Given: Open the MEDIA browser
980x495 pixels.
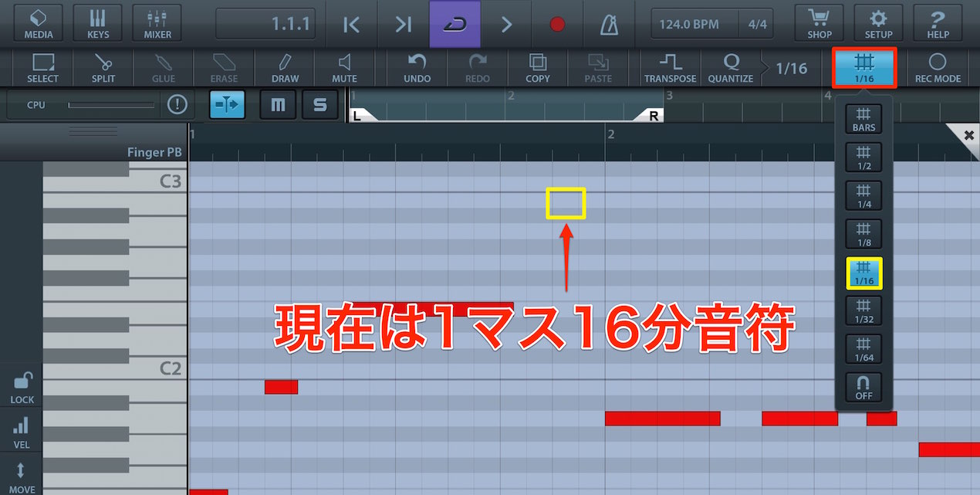Looking at the screenshot, I should (39, 23).
